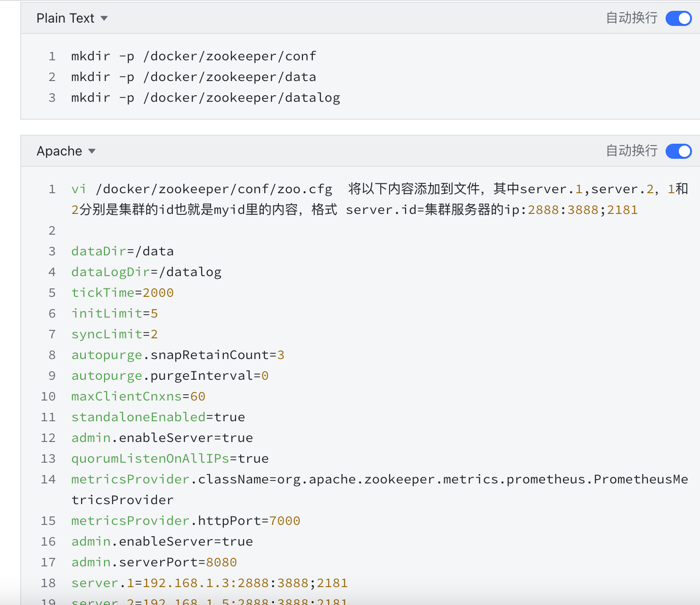Screen dimensions: 700x605
Task: Click line number 10 in the Apache block
Action: point(48,396)
